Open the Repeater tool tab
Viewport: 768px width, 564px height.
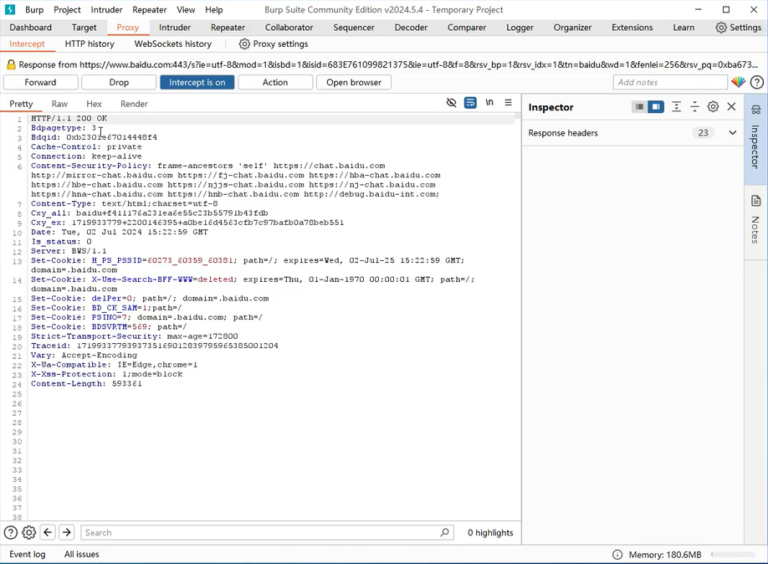(228, 27)
